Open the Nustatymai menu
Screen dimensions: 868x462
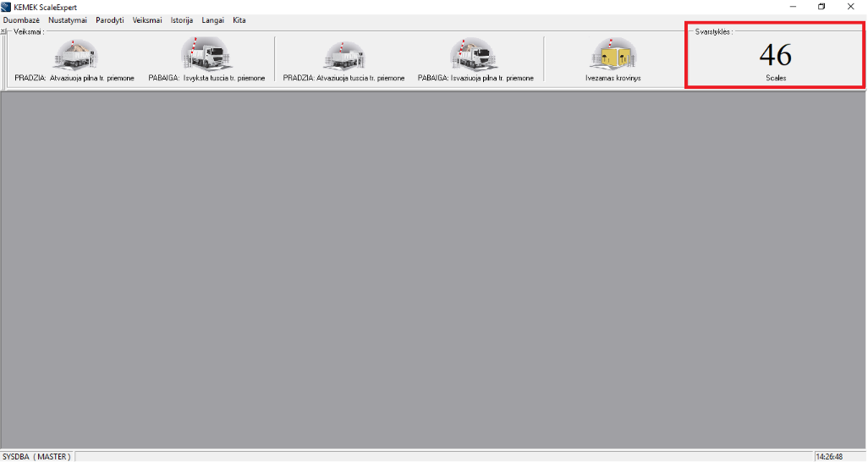(68, 20)
